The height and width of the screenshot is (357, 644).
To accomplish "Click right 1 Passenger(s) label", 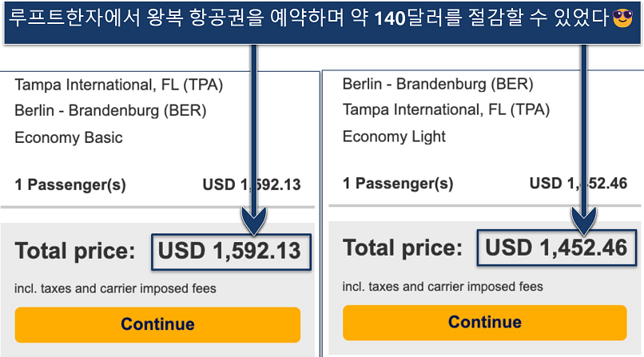I will (398, 183).
